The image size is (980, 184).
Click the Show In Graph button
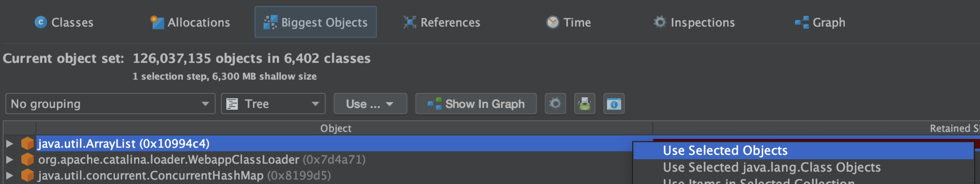[x=476, y=103]
